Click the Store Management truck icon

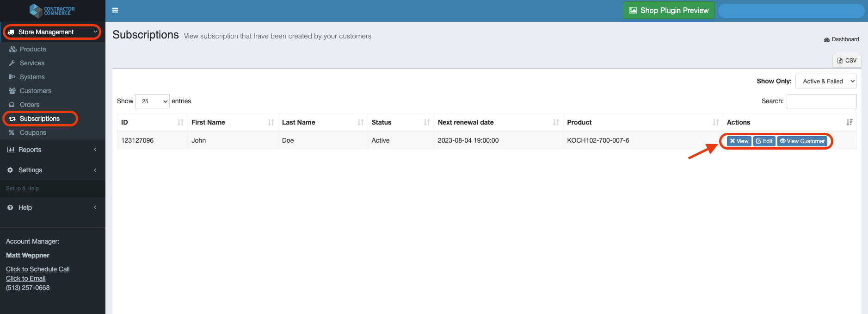pyautogui.click(x=11, y=32)
